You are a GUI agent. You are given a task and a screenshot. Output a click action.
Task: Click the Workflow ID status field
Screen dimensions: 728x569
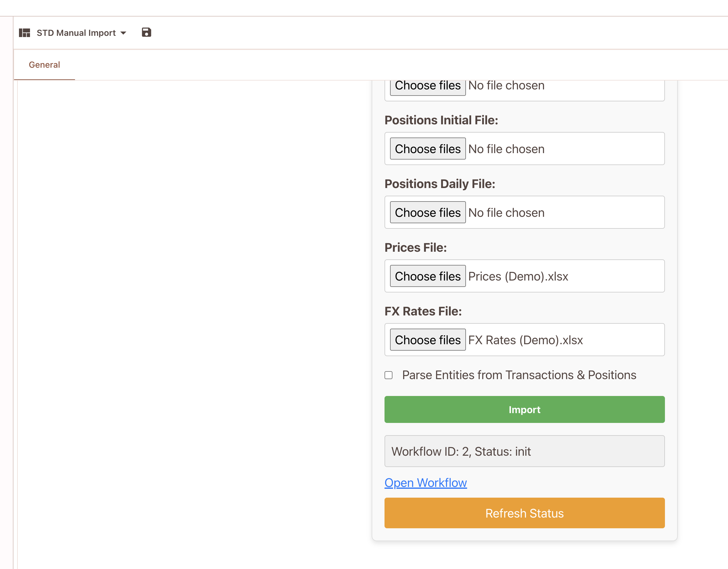524,451
